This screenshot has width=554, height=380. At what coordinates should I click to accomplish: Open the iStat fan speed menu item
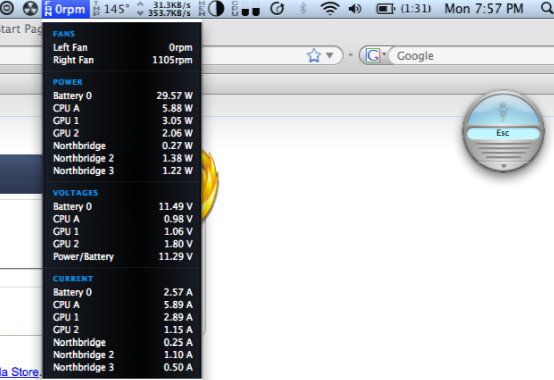click(66, 9)
